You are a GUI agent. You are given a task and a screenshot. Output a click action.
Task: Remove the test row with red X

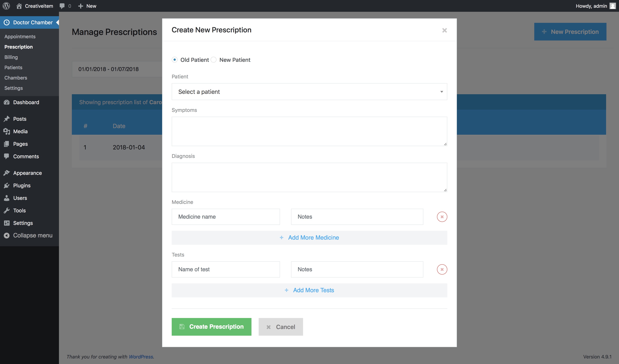click(x=442, y=269)
